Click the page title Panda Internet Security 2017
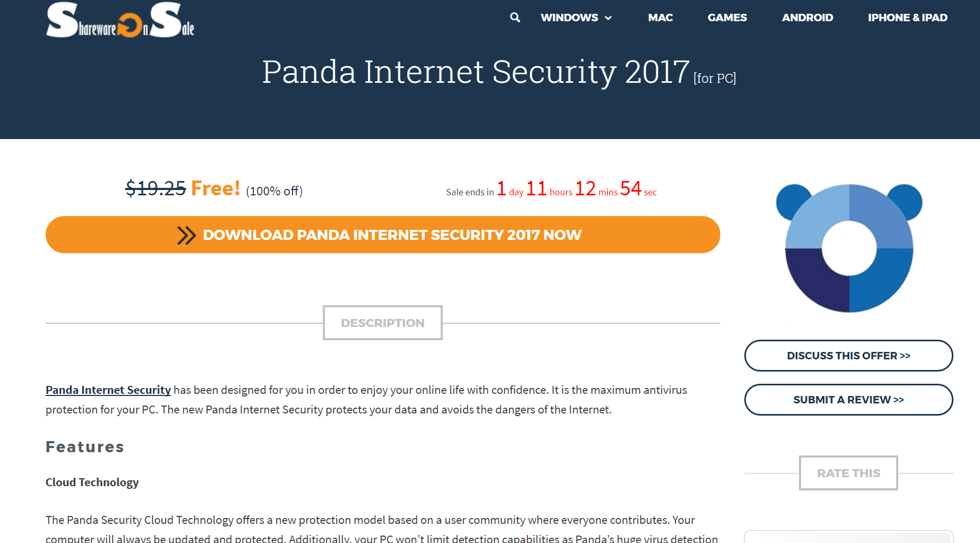 475,72
